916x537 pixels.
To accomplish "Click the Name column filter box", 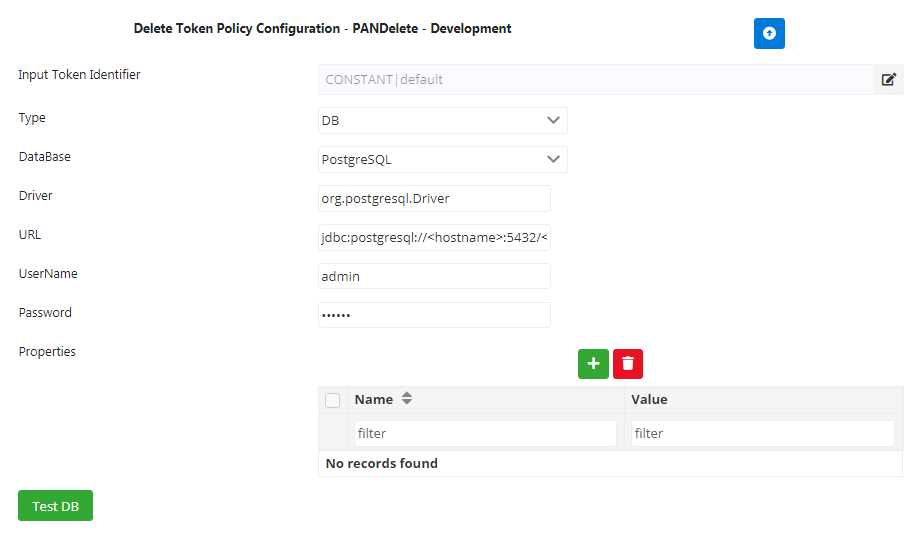I will [484, 433].
